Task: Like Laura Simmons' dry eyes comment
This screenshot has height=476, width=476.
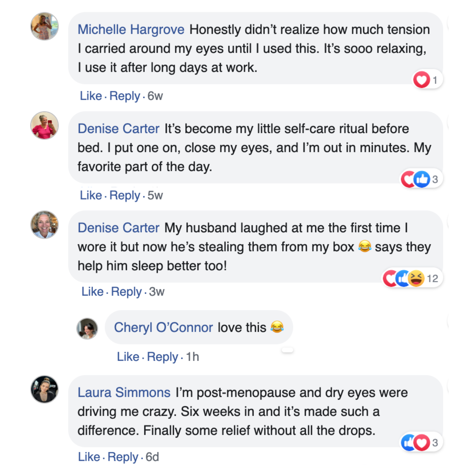Action: 89,457
